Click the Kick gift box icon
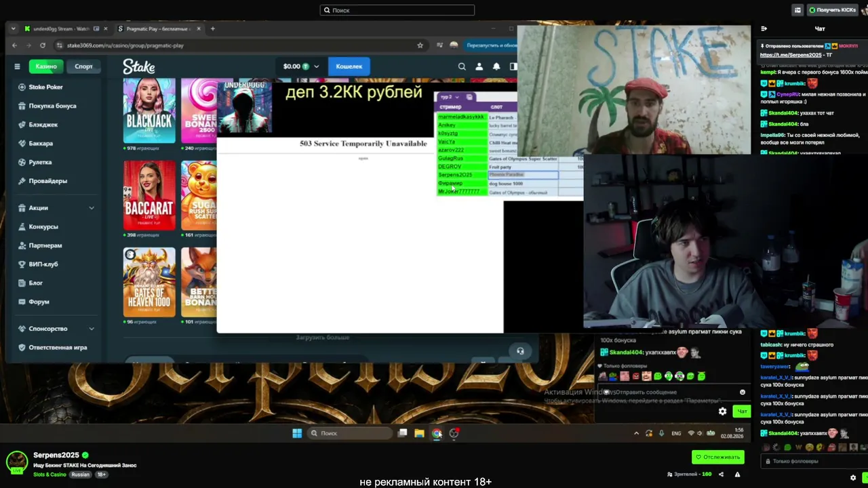Viewport: 868px width, 488px height. (797, 10)
